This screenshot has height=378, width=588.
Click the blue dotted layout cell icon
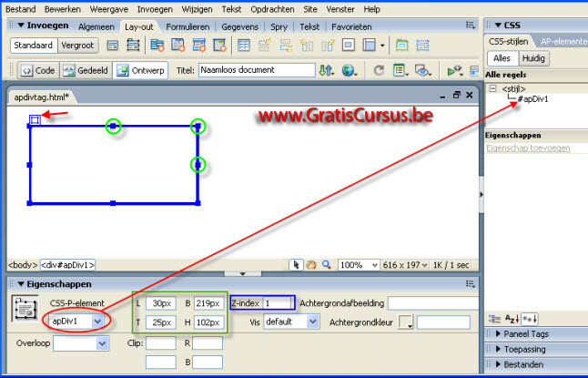pyautogui.click(x=422, y=46)
